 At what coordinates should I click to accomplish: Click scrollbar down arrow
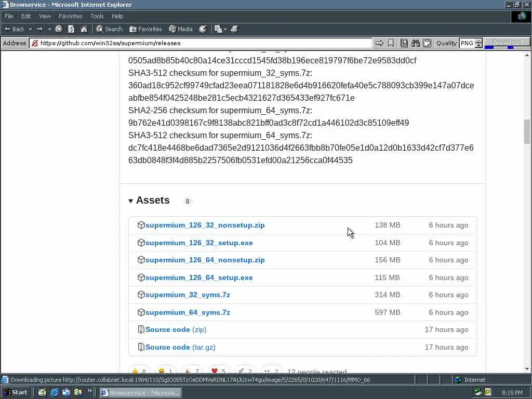527,369
